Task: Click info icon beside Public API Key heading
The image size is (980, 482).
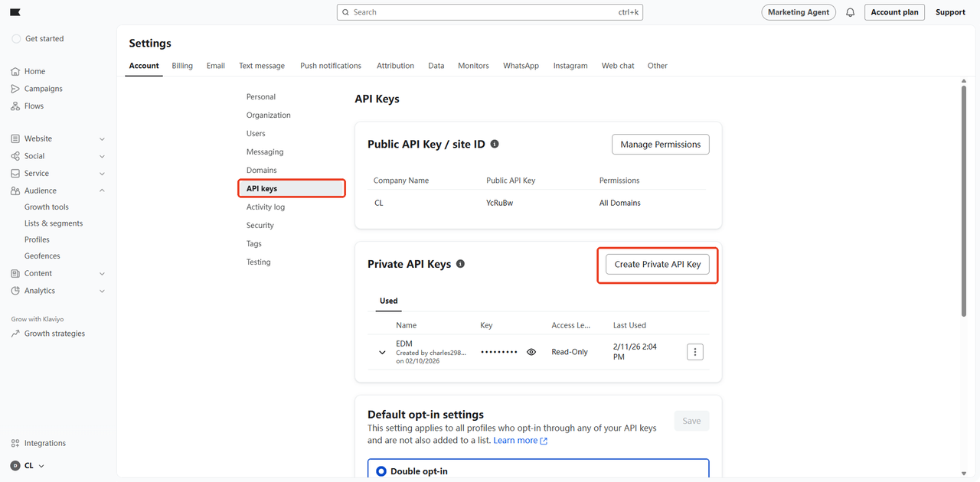Action: click(x=495, y=144)
